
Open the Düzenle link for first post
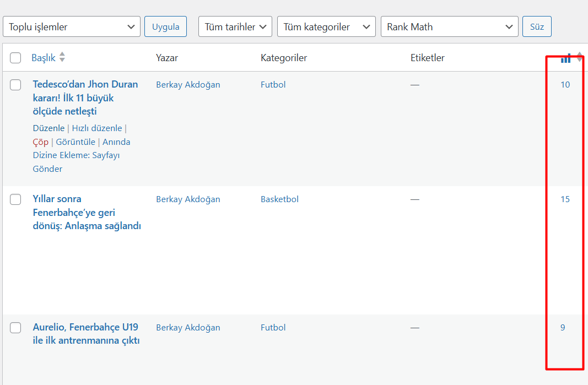tap(48, 128)
